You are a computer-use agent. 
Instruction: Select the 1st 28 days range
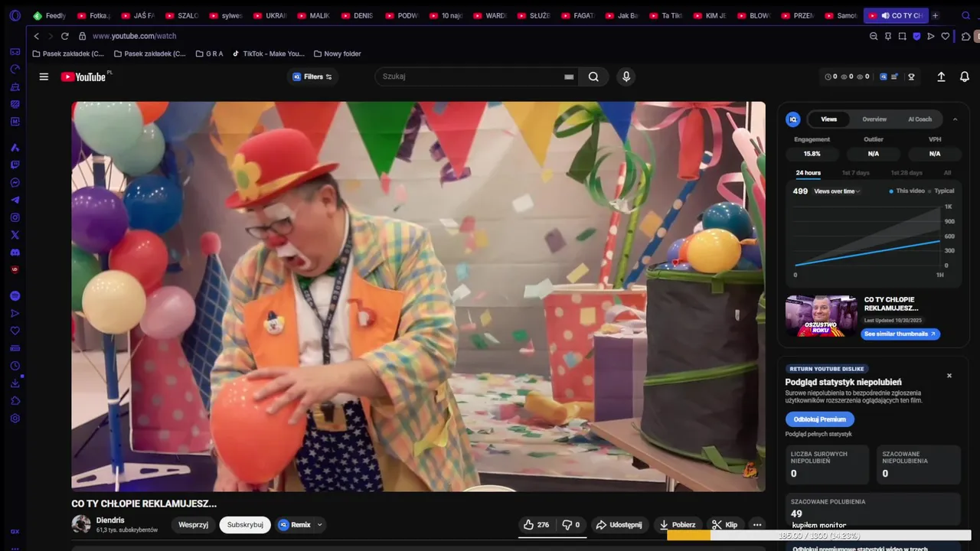(906, 173)
